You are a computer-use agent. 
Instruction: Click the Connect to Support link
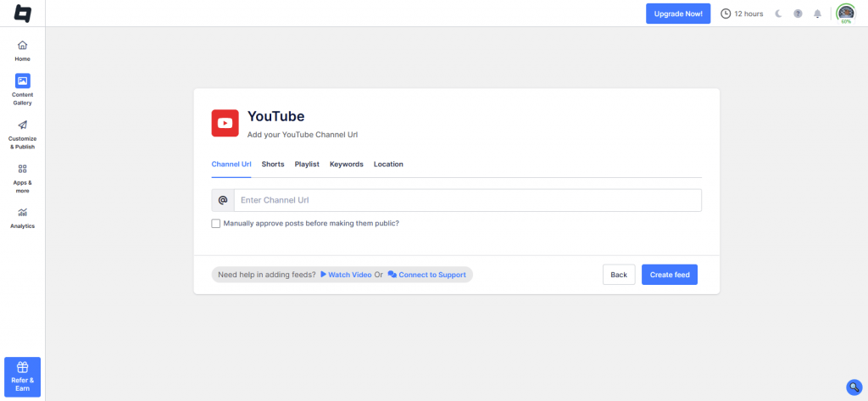(x=427, y=275)
